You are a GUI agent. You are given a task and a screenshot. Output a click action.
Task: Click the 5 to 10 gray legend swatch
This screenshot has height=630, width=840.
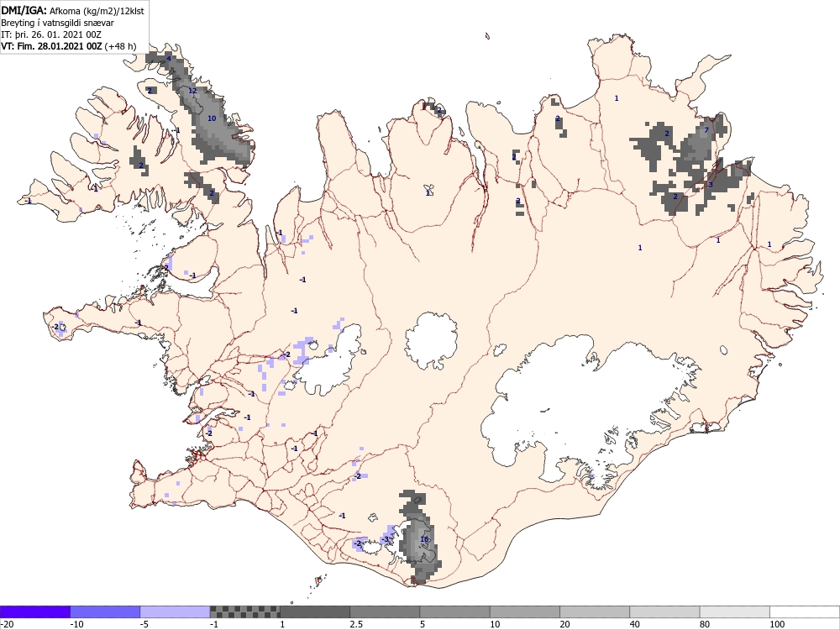click(454, 612)
